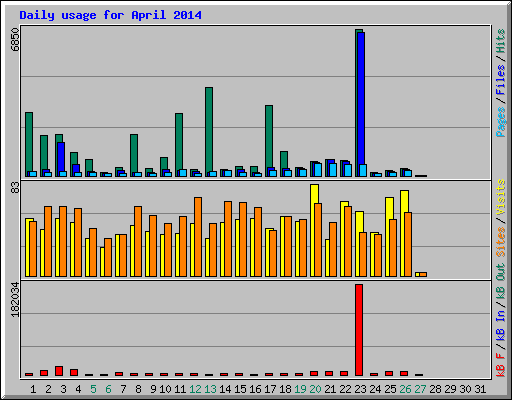
Task: Click the "Daily usage for April 2014" title
Action: [110, 15]
